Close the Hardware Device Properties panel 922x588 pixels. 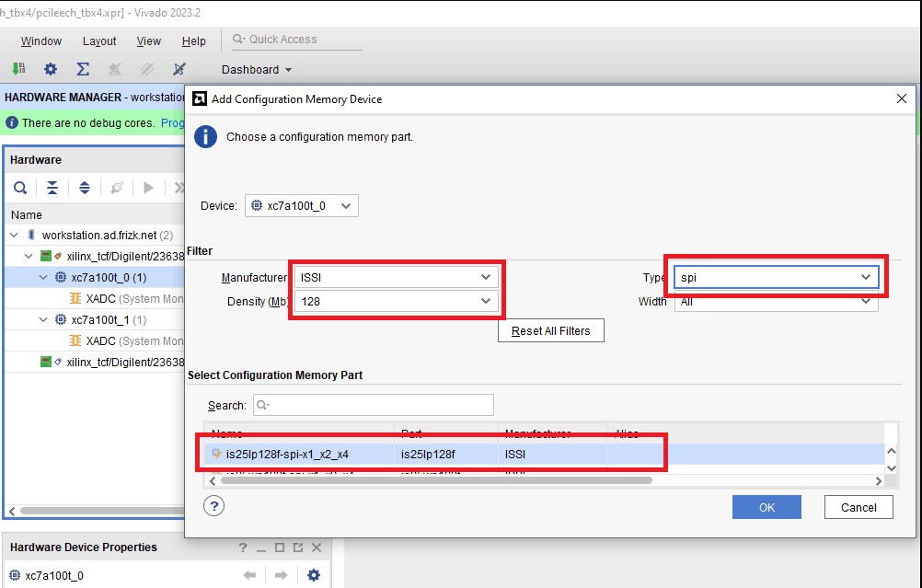317,548
